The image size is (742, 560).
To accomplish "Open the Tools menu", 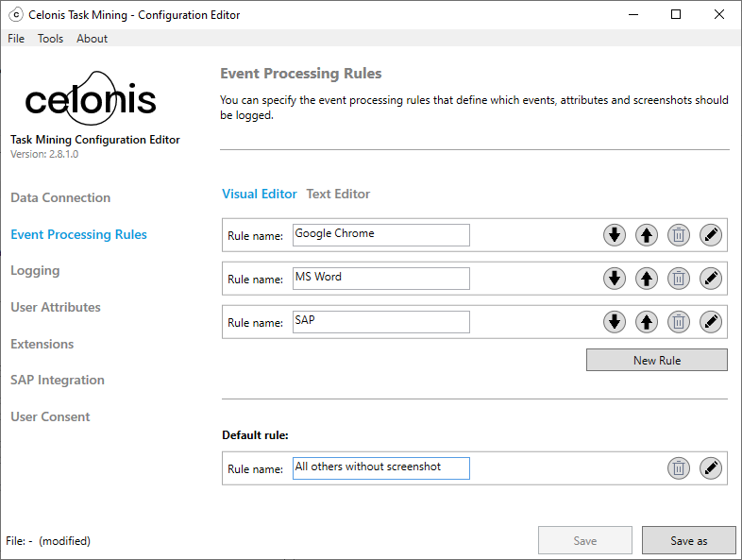I will click(x=50, y=39).
